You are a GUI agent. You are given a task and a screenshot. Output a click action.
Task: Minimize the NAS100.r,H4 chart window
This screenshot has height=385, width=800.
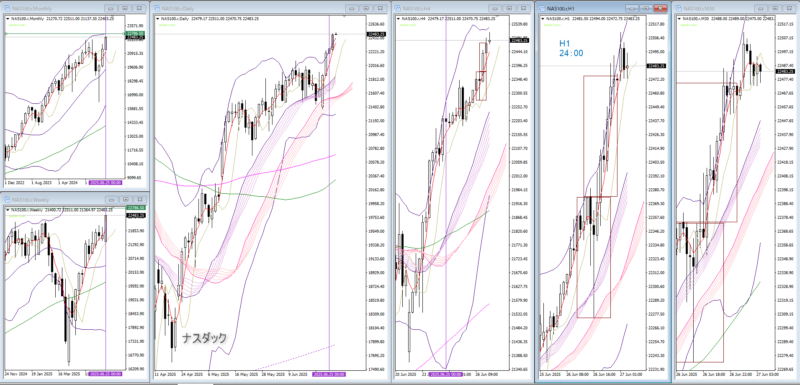pyautogui.click(x=494, y=9)
